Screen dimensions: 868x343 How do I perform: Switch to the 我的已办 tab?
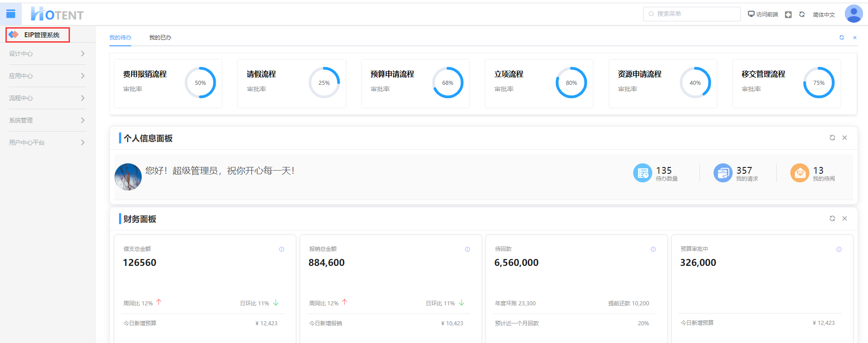click(160, 38)
